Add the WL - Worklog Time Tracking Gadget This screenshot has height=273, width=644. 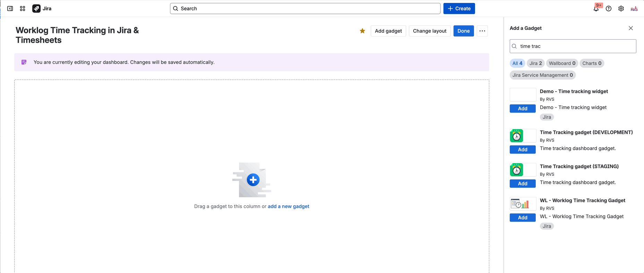click(523, 218)
